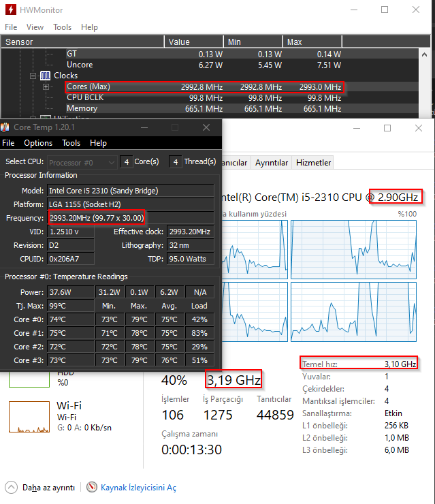Click the Platform field LGA 1155

131,204
